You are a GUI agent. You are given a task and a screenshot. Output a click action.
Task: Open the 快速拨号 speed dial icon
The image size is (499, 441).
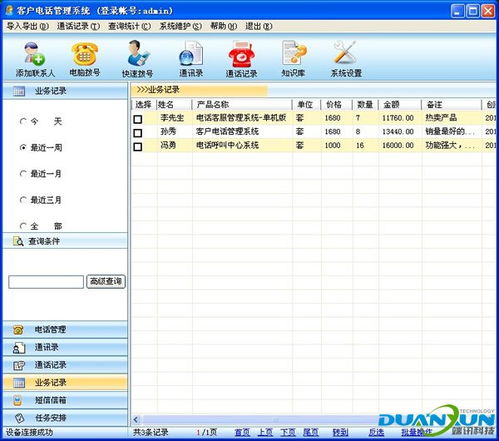[137, 60]
